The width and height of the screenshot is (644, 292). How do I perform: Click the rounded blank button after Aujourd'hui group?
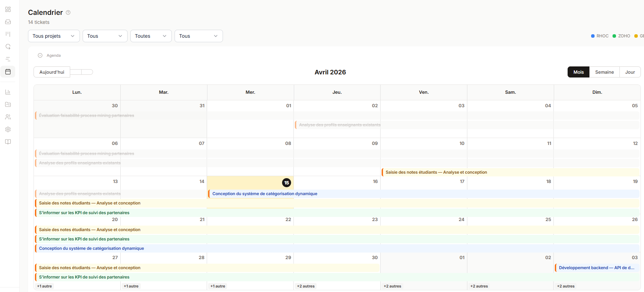click(87, 72)
